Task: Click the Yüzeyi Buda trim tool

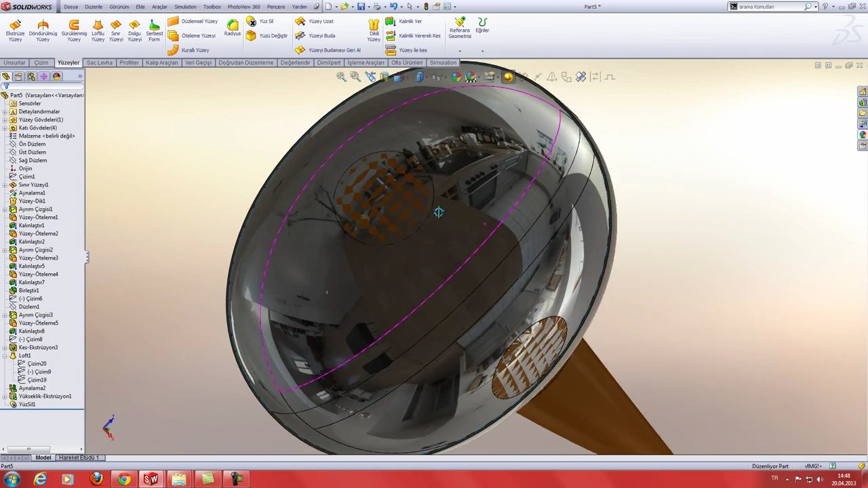Action: (315, 35)
